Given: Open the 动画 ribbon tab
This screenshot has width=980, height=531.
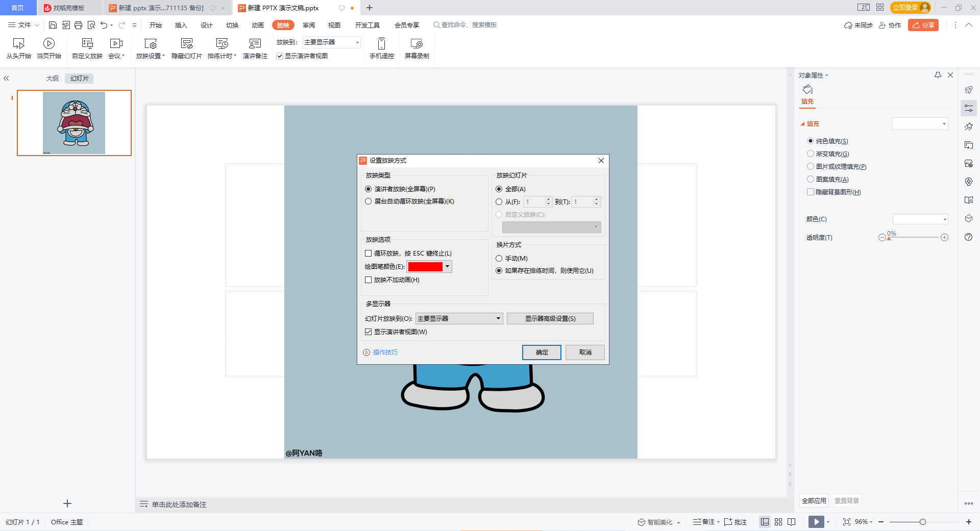Looking at the screenshot, I should [258, 25].
